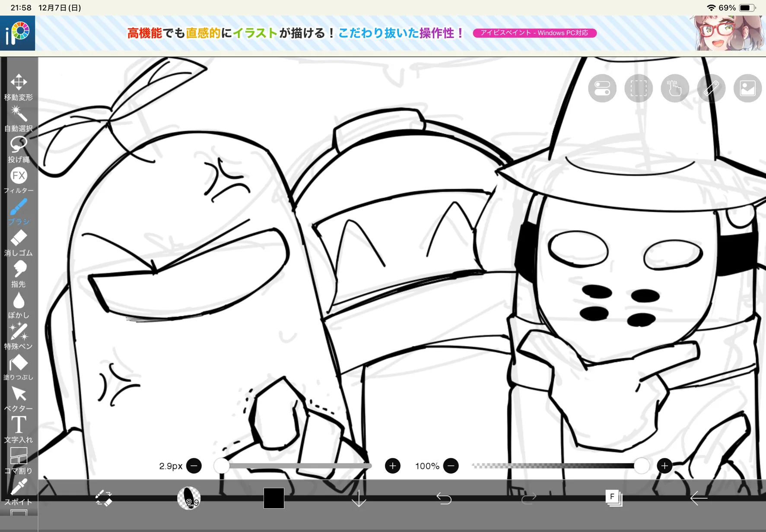Decrease opacity with minus button
The width and height of the screenshot is (766, 532).
point(451,466)
